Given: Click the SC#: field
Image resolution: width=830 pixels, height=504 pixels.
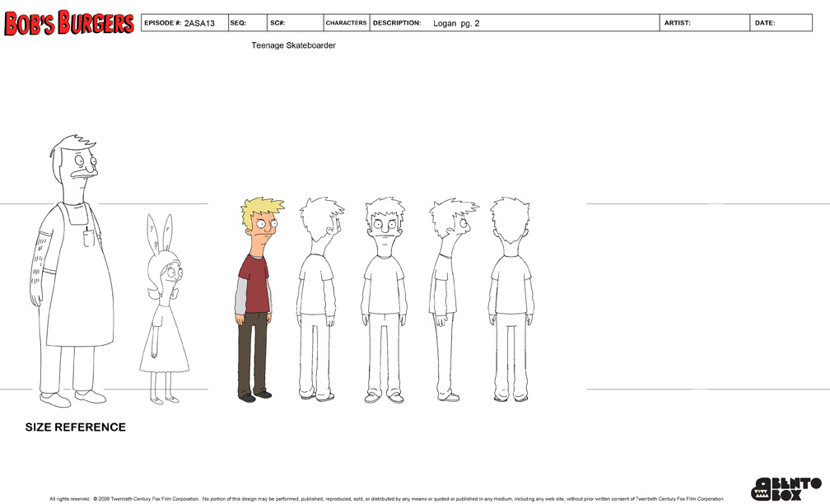Looking at the screenshot, I should (296, 23).
